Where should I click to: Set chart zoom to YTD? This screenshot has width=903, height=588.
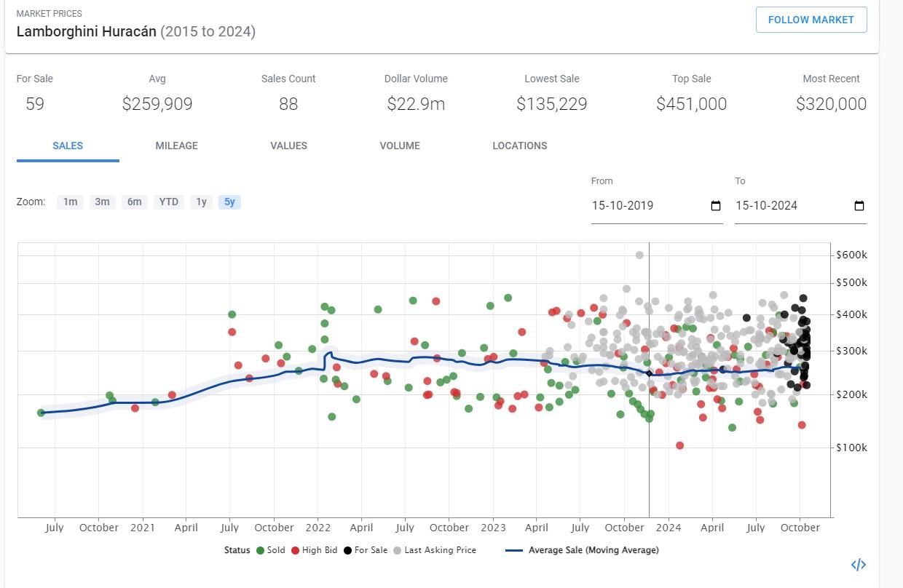(169, 202)
